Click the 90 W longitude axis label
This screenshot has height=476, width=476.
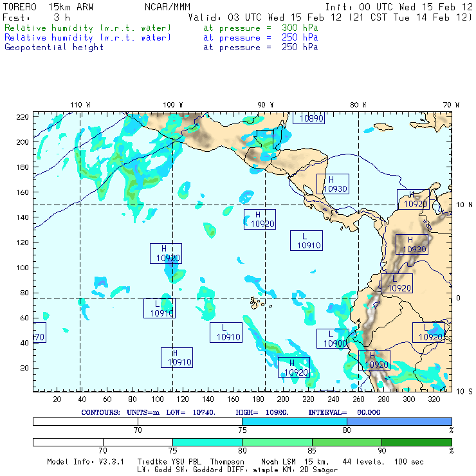coord(265,105)
